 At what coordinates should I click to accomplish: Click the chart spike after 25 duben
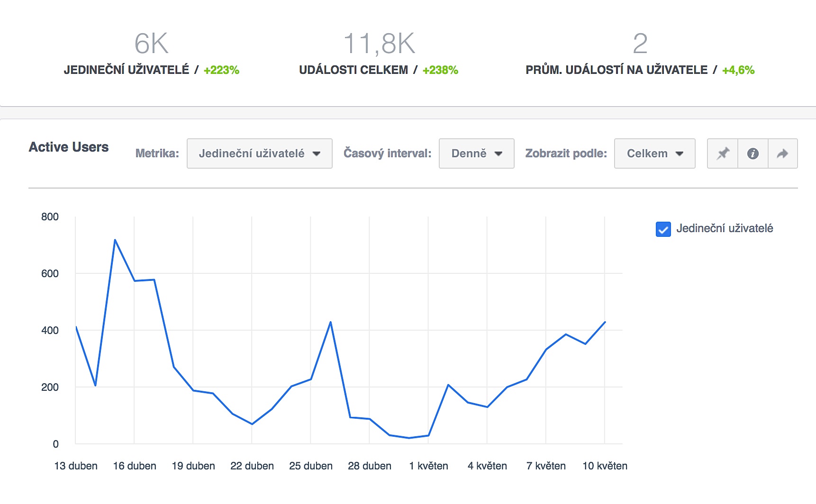[330, 322]
